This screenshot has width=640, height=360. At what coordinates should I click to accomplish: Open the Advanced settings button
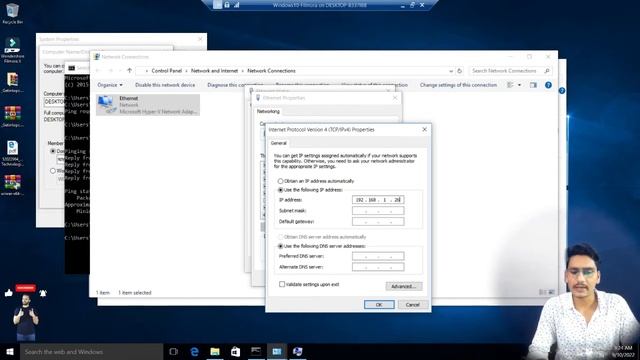404,286
